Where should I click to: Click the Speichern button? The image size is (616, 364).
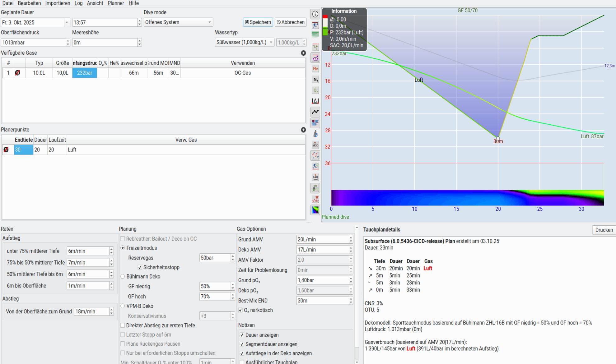[x=258, y=22]
